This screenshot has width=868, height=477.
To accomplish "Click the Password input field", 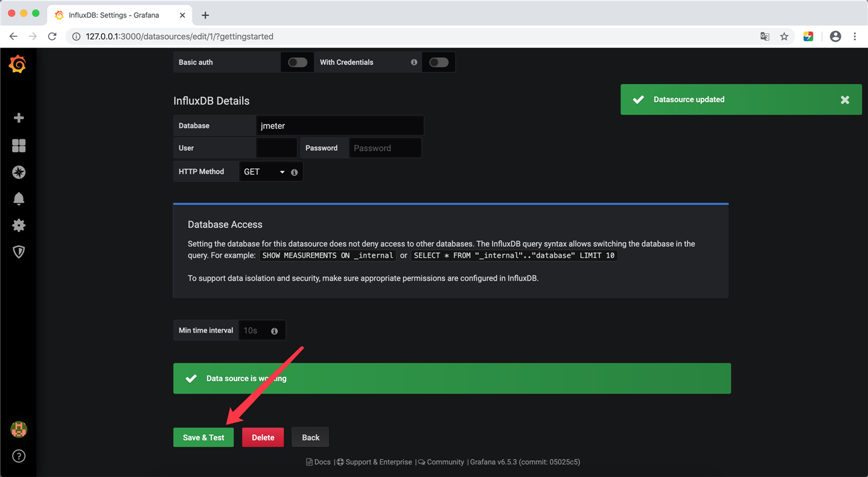I will [x=385, y=148].
